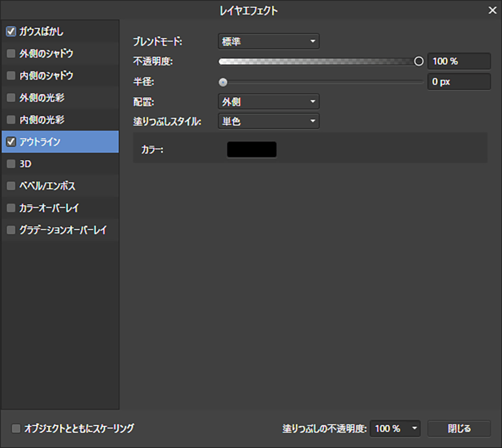Select the 外側の光彩 effect row
Viewport: 502px width, 448px height.
60,98
